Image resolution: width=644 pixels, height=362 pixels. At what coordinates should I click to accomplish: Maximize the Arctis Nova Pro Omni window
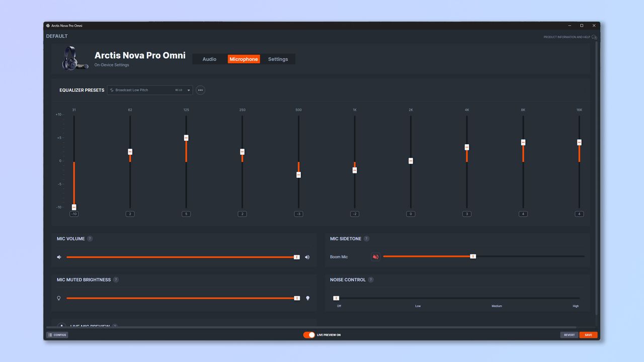pos(582,26)
